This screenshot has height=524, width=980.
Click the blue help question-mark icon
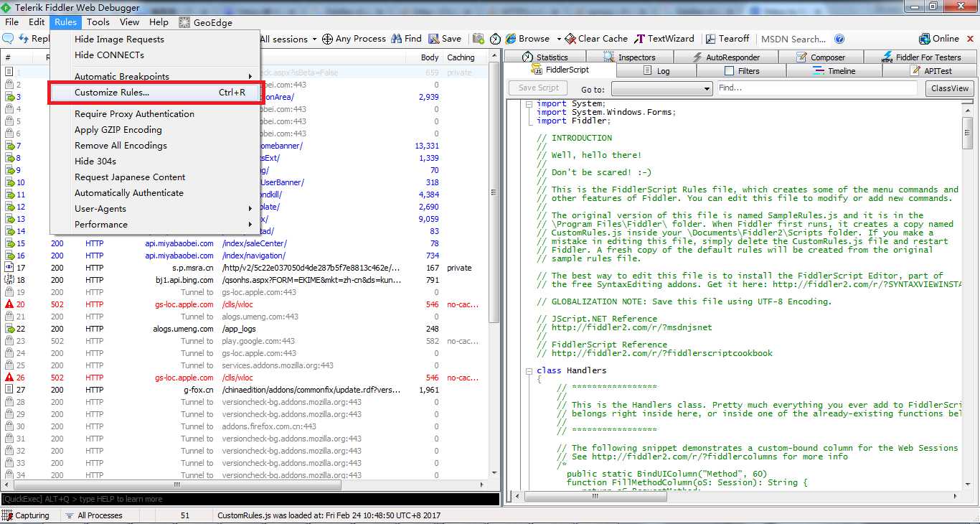tap(839, 39)
